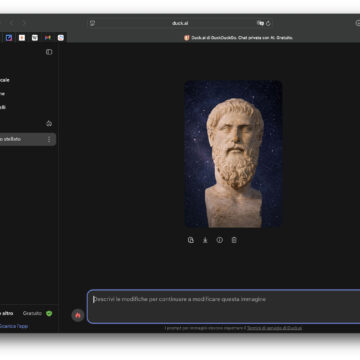The image size is (360, 360).
Task: Show info about the generated image
Action: 220,240
